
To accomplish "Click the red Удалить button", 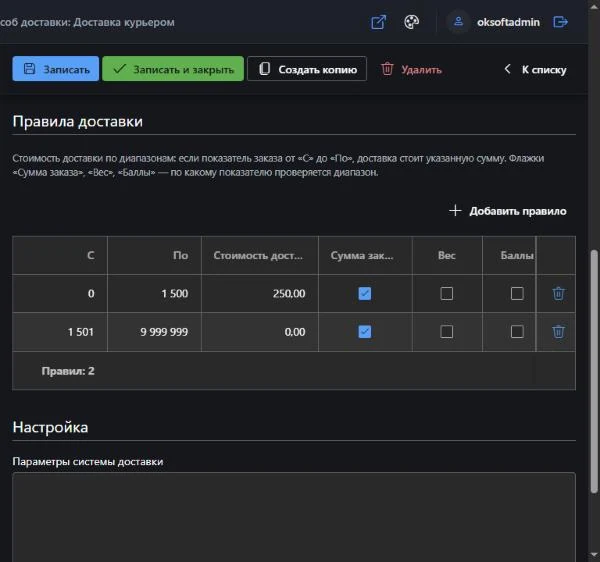I will pyautogui.click(x=411, y=69).
